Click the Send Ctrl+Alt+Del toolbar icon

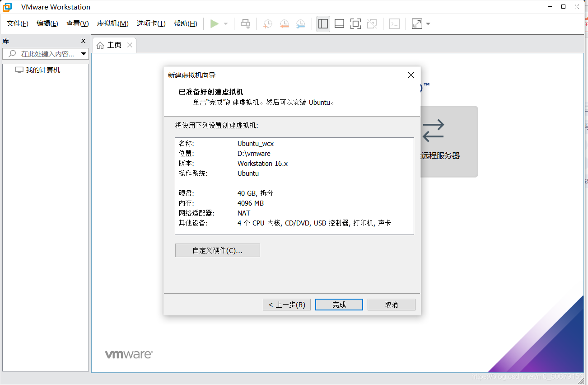[x=245, y=24]
